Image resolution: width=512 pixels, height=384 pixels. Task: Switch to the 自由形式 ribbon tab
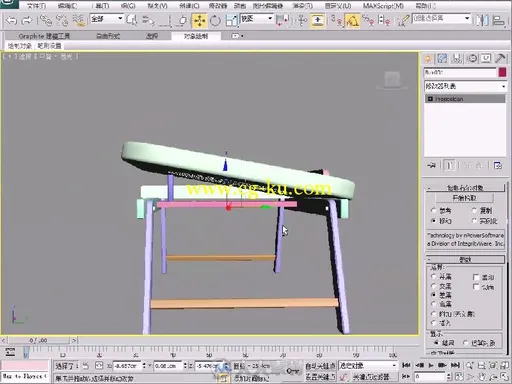108,36
